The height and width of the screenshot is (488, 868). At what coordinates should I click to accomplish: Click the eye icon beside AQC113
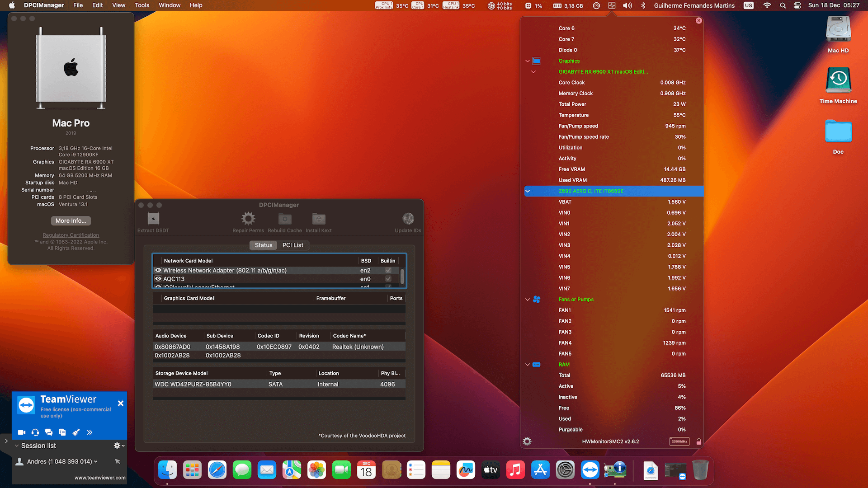coord(158,279)
